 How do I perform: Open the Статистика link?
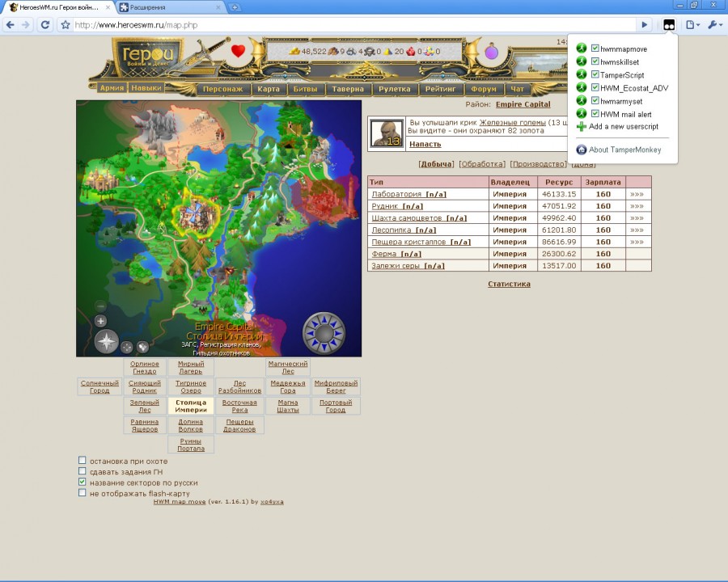[x=509, y=284]
